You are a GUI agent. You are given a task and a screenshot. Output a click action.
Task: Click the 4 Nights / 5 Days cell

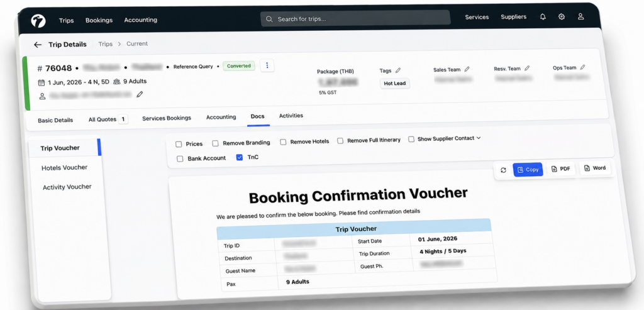click(x=443, y=251)
